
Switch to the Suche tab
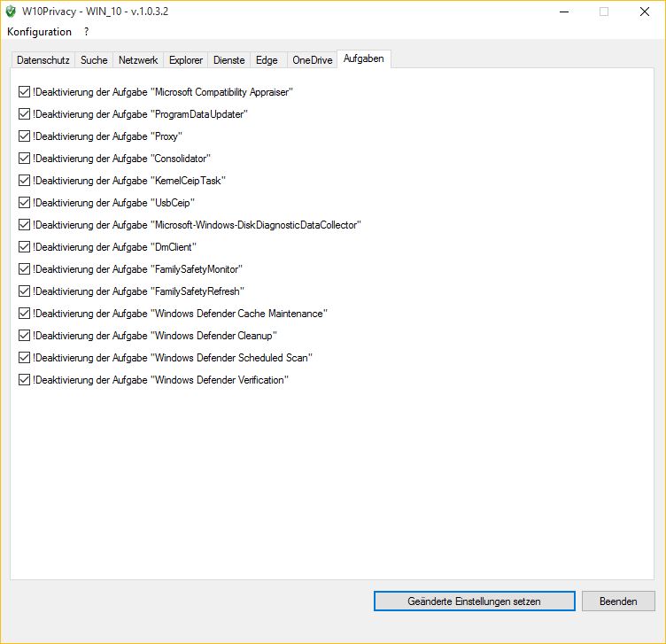[94, 60]
